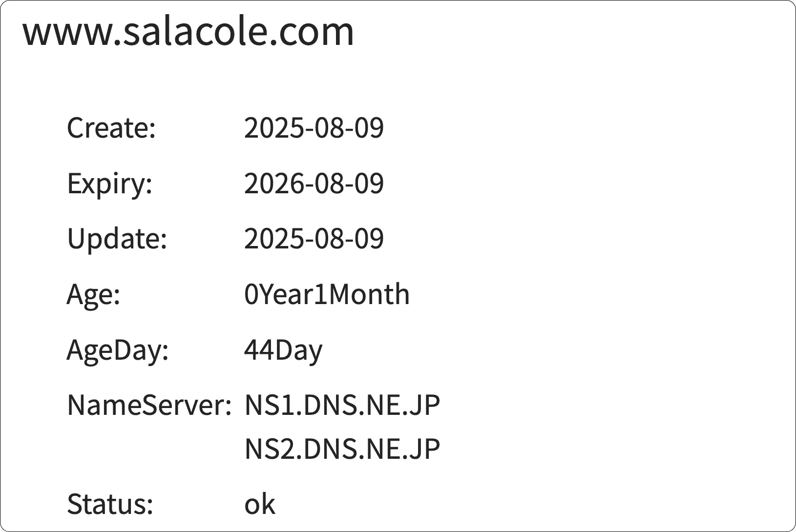Click the Expiry field label

(109, 184)
